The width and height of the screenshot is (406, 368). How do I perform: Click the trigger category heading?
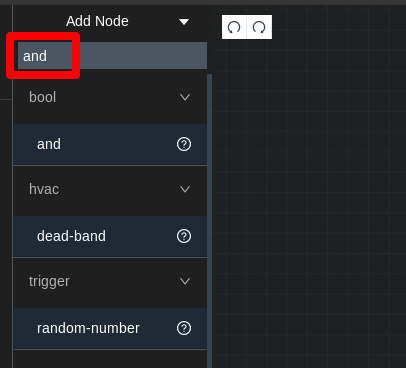[49, 282]
